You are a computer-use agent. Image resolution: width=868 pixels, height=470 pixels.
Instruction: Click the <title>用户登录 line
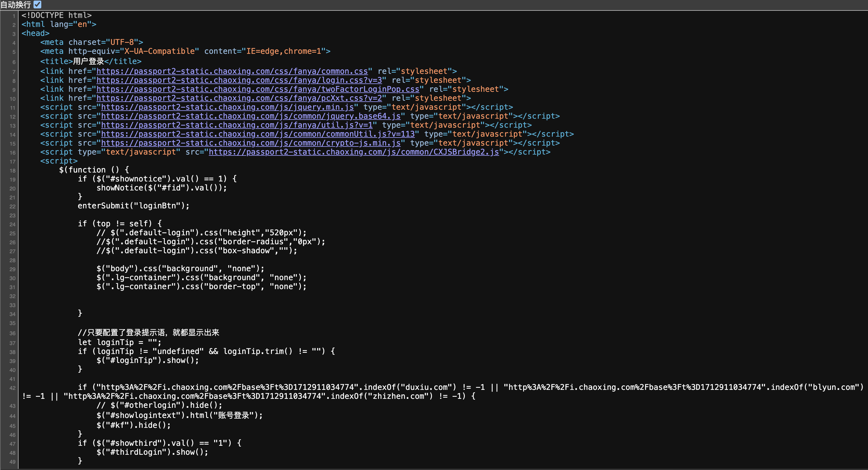pos(91,61)
